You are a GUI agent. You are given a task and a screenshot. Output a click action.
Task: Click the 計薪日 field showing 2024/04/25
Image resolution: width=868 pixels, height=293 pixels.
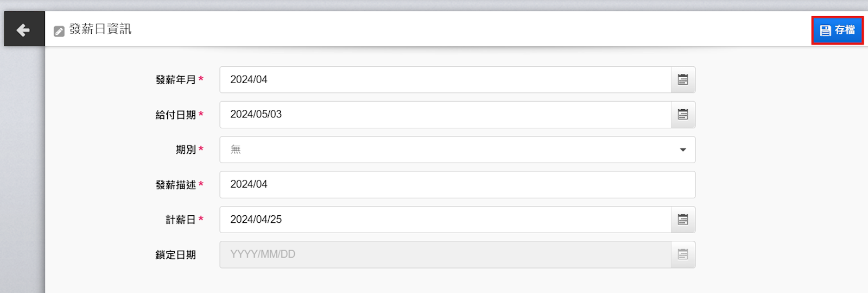click(x=445, y=220)
